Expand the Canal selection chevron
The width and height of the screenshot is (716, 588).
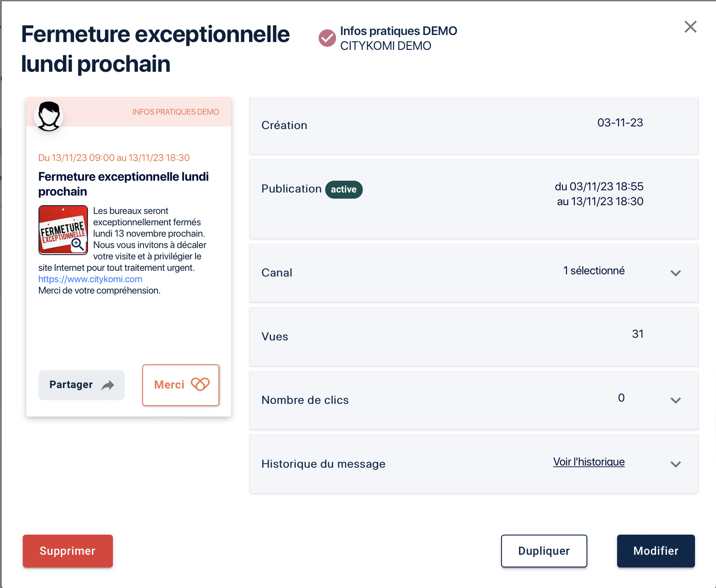(675, 273)
